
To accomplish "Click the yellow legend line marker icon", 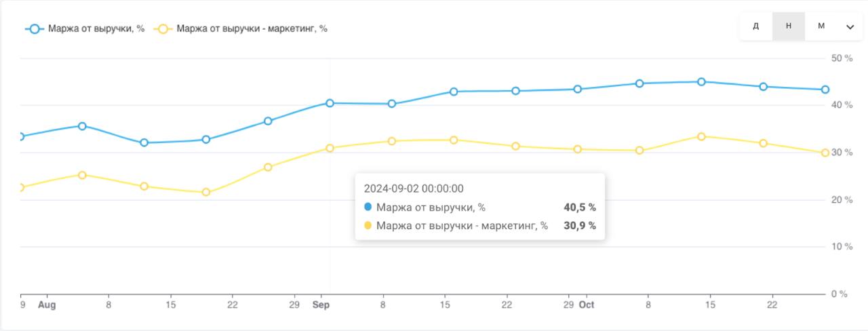I will click(x=163, y=29).
